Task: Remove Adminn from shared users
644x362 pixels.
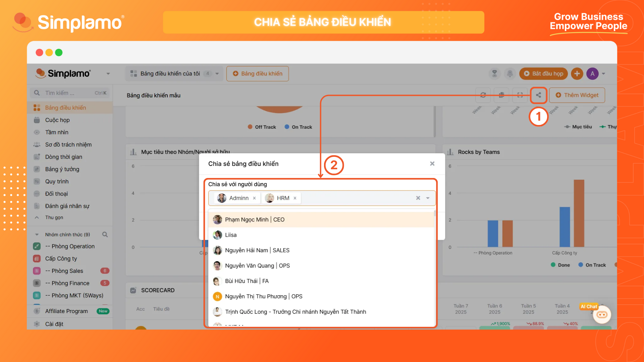Action: click(254, 198)
